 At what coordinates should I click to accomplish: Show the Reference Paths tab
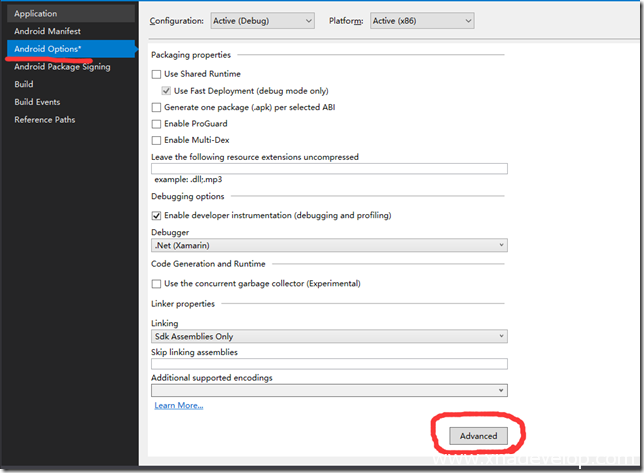click(44, 120)
